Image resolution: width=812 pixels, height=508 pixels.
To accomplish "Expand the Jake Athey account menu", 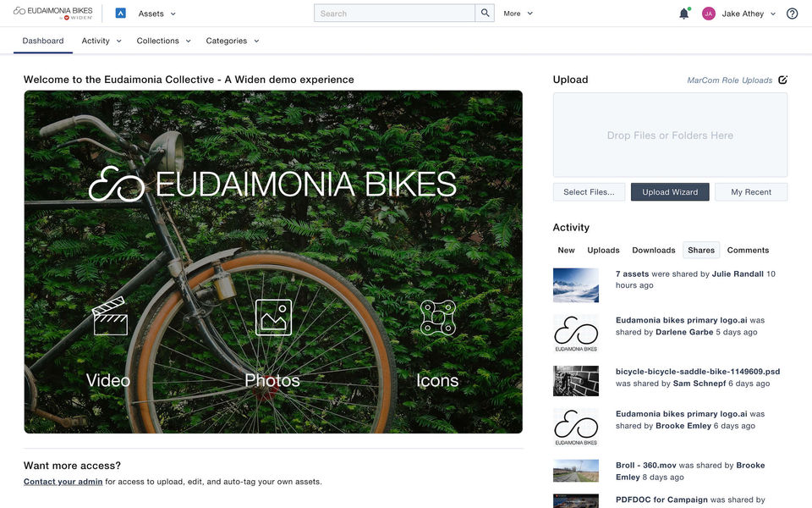I will pyautogui.click(x=749, y=14).
